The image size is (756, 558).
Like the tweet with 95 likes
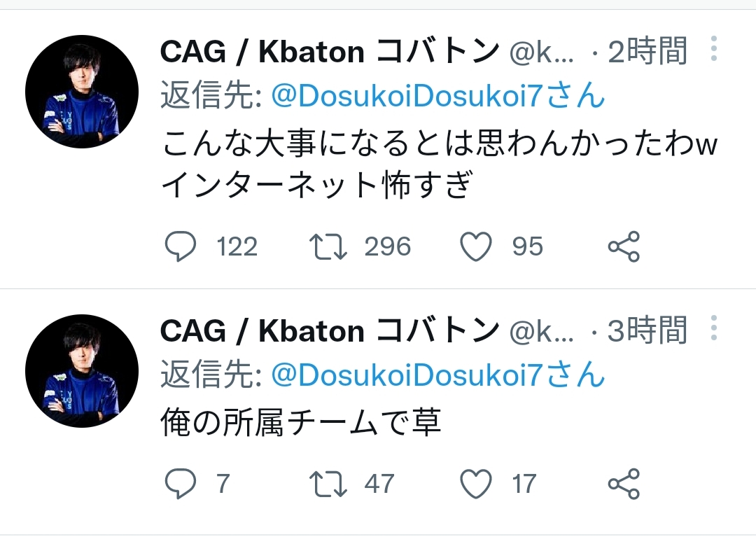tap(476, 246)
